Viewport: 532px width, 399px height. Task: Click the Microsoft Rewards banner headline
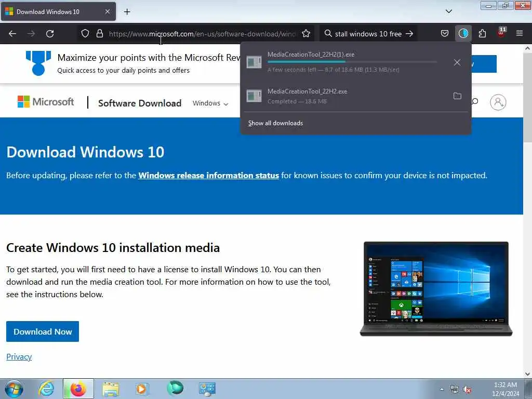(149, 57)
